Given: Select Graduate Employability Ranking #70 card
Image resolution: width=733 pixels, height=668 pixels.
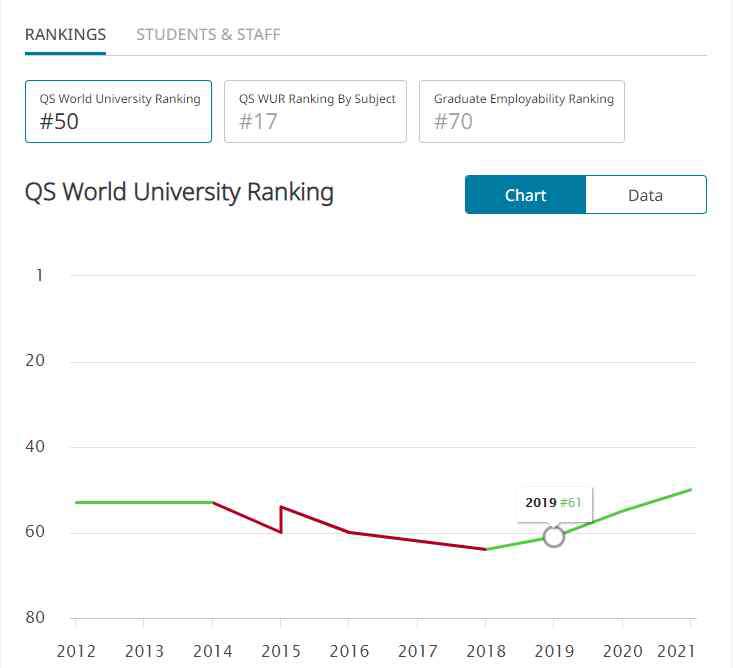Looking at the screenshot, I should 522,111.
